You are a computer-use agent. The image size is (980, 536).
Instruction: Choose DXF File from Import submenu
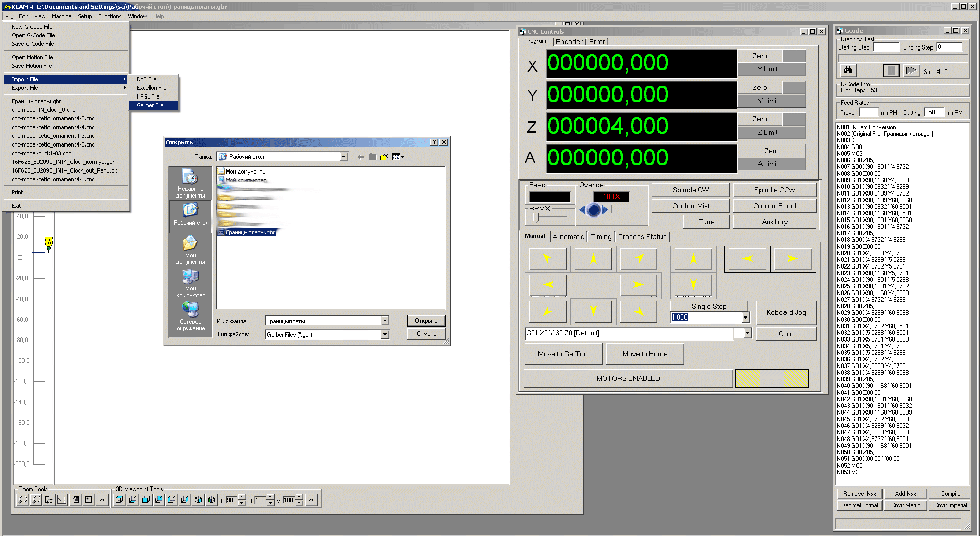coord(153,79)
